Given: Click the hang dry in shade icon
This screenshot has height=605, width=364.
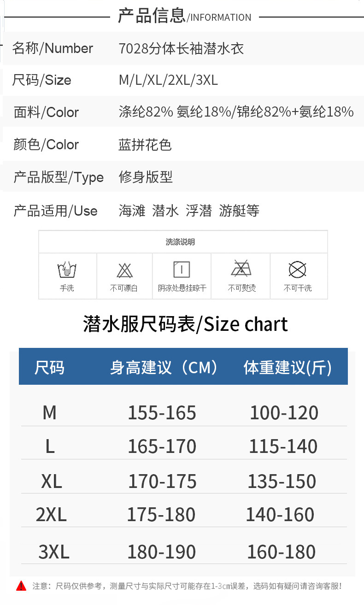Looking at the screenshot, I should coord(182,269).
